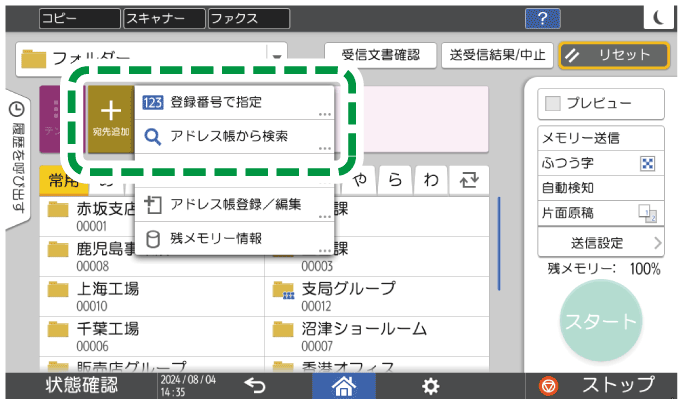The image size is (683, 404).
Task: Tap the ストップ label text
Action: (618, 385)
